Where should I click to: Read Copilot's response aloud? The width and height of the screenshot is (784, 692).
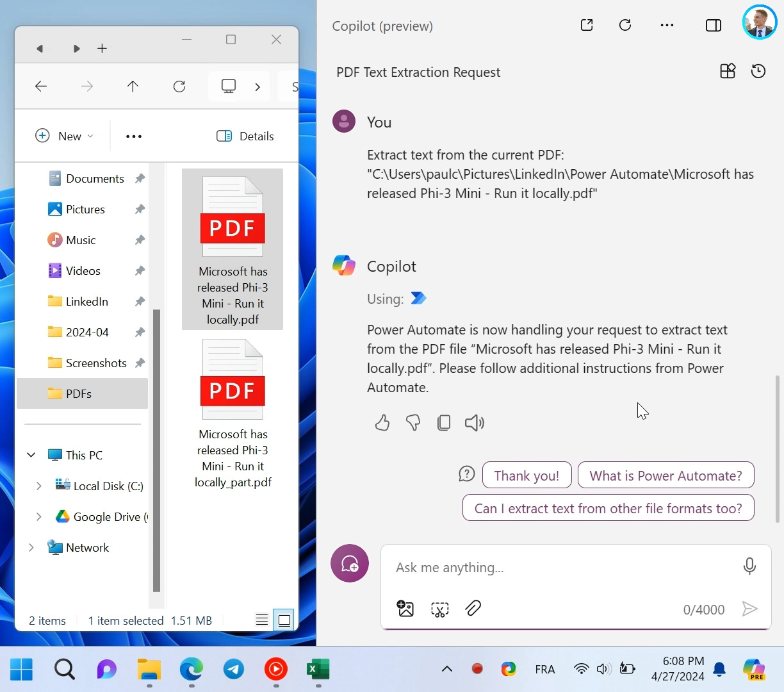click(475, 422)
